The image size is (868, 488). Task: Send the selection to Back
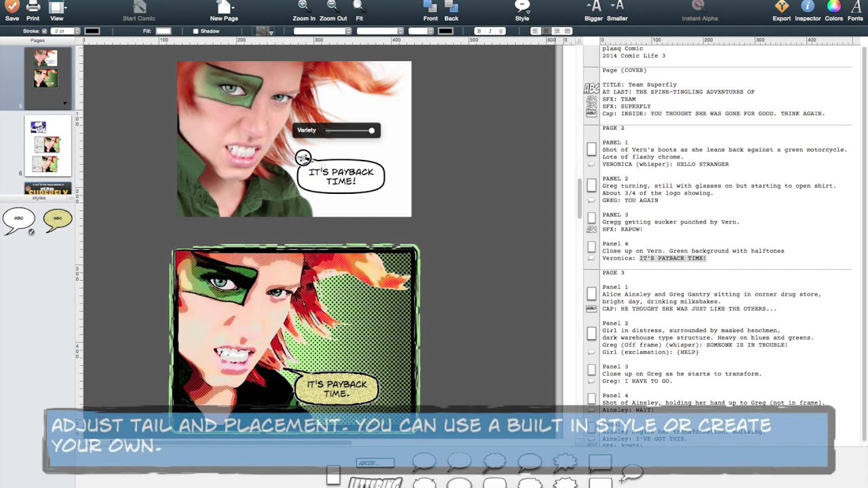(x=451, y=7)
